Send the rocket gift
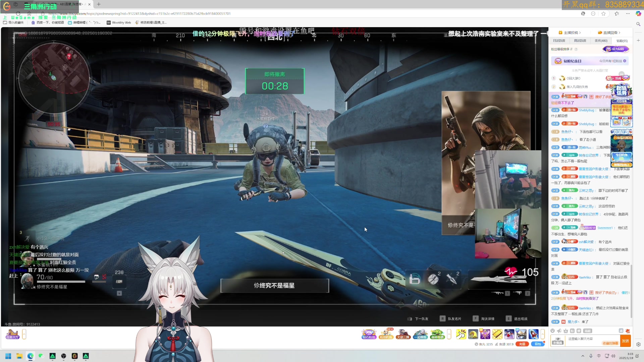 point(533,334)
